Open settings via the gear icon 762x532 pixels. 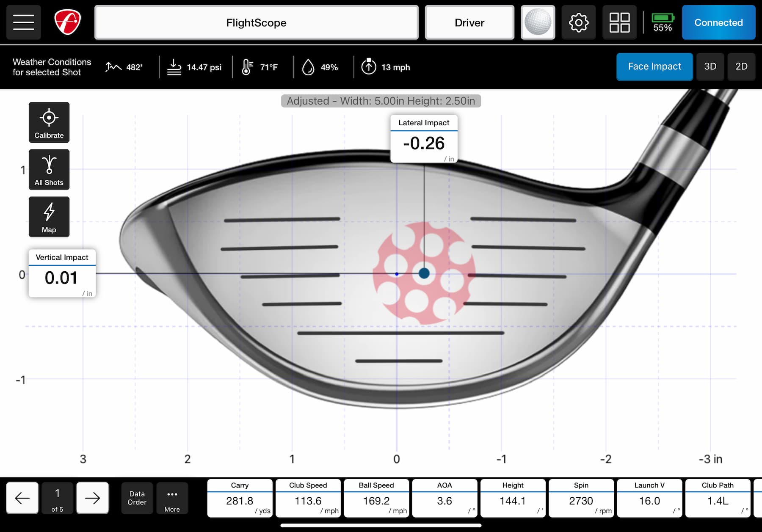coord(578,22)
